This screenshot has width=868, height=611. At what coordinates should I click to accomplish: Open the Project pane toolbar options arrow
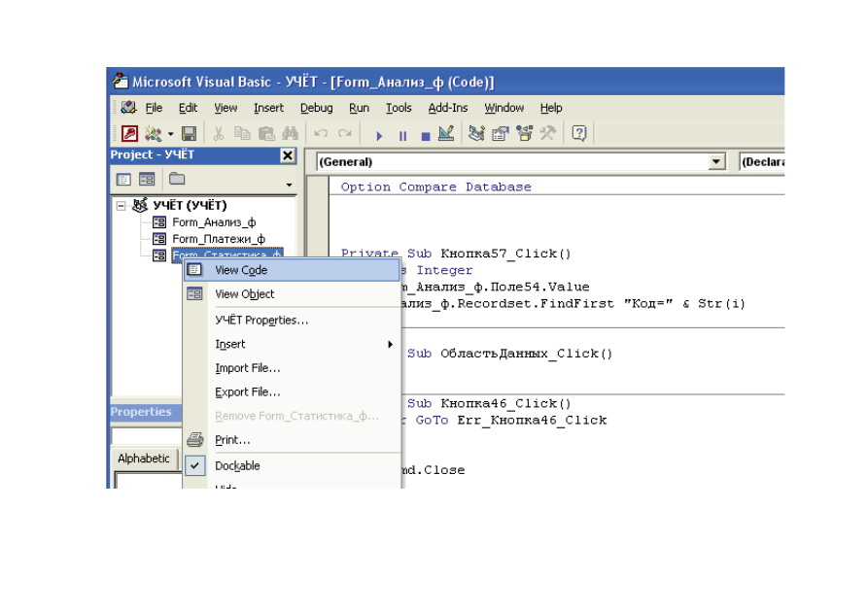tap(289, 185)
